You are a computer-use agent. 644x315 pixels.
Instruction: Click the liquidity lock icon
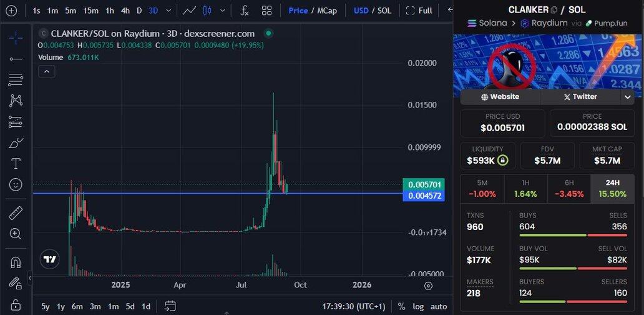(x=503, y=160)
